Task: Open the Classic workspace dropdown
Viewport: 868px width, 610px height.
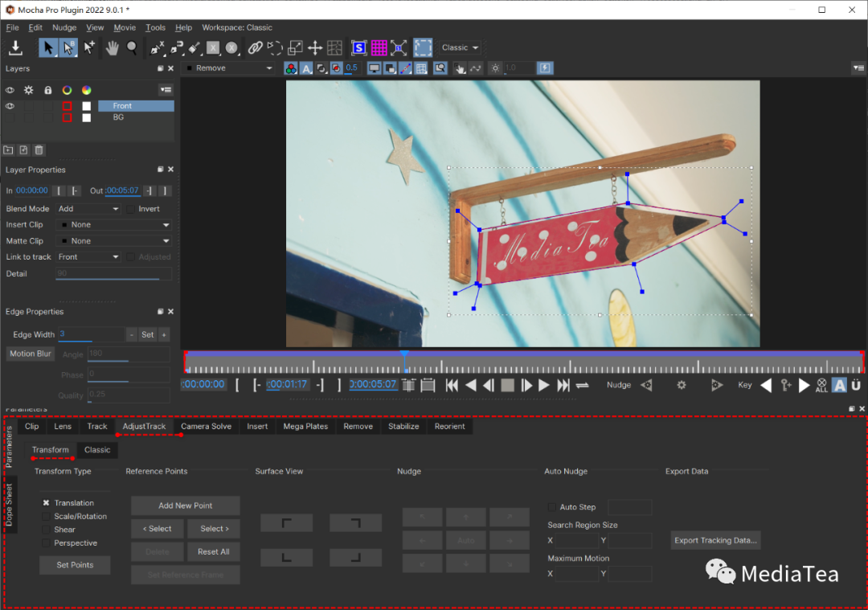Action: coord(460,47)
